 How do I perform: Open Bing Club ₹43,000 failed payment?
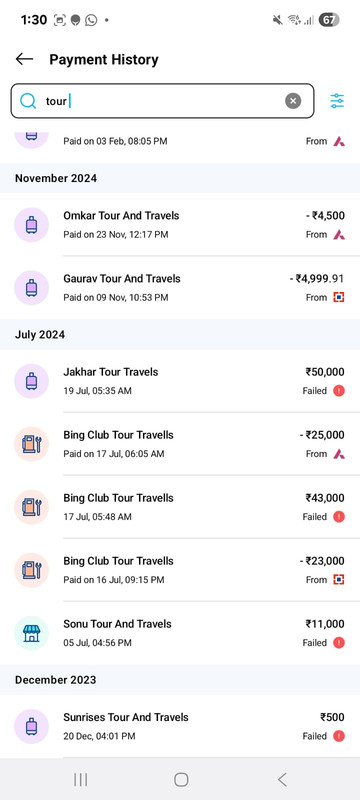pos(180,507)
